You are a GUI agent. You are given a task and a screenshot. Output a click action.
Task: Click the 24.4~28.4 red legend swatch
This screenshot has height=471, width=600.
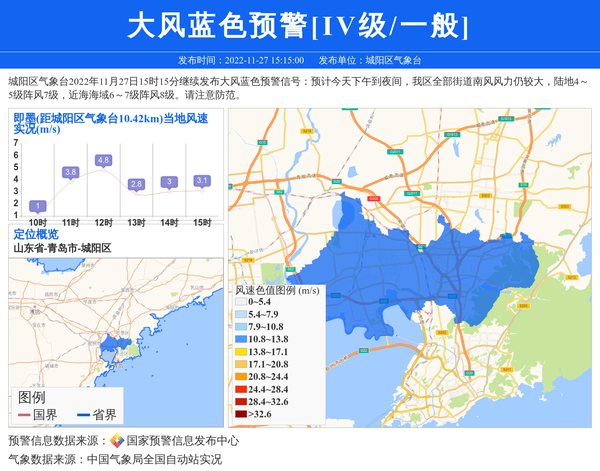(x=241, y=388)
